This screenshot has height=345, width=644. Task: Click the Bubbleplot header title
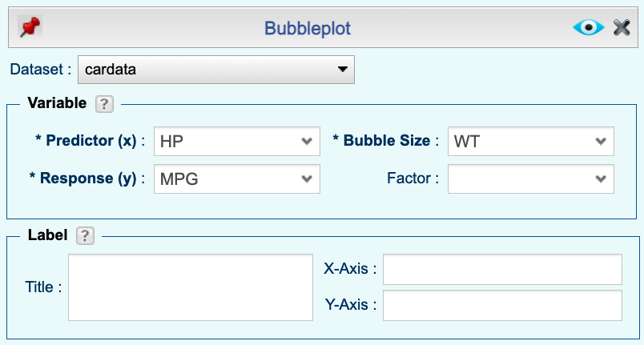click(x=308, y=29)
